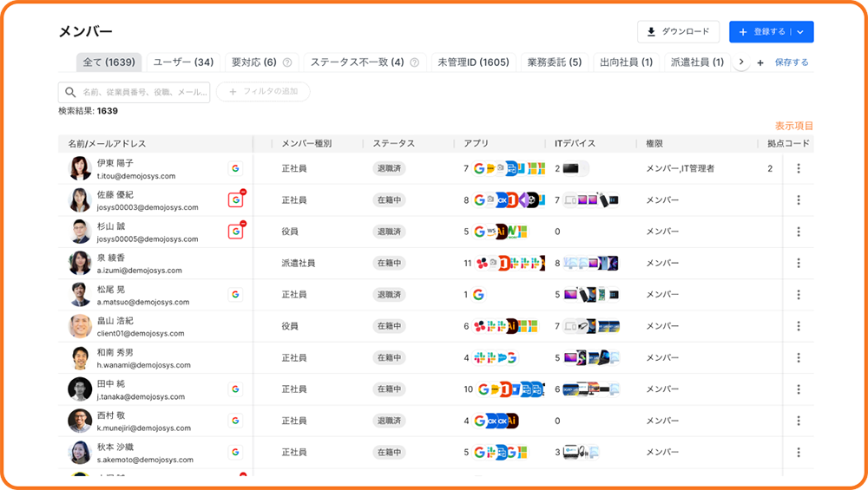This screenshot has width=868, height=490.
Task: Click avatar of 田中 純
Action: point(80,389)
